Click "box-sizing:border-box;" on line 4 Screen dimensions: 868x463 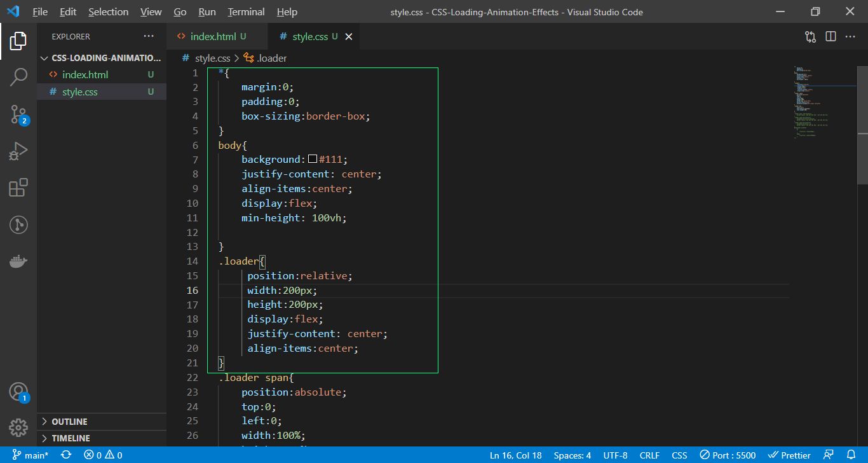click(x=306, y=116)
